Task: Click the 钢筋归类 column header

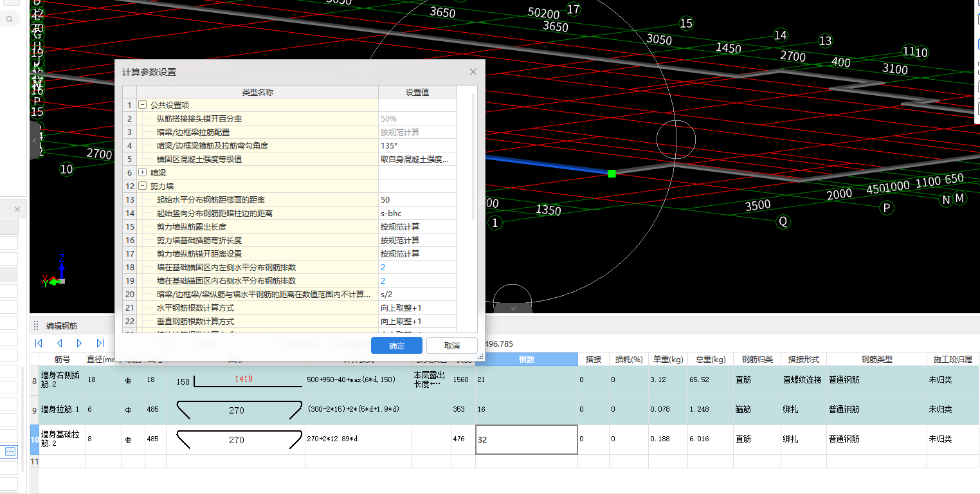Action: [x=757, y=359]
